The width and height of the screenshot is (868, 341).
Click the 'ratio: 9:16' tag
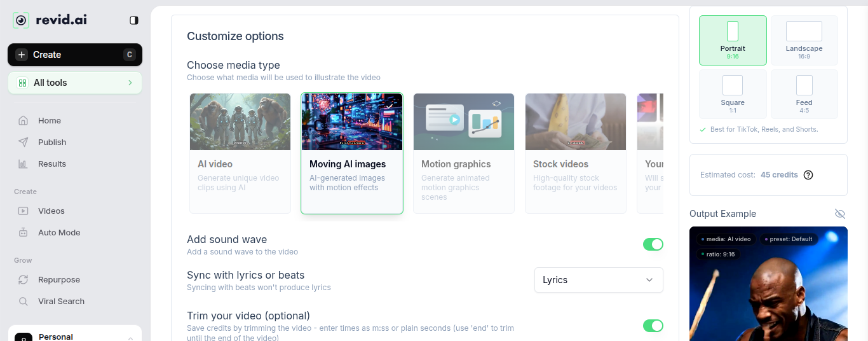717,254
